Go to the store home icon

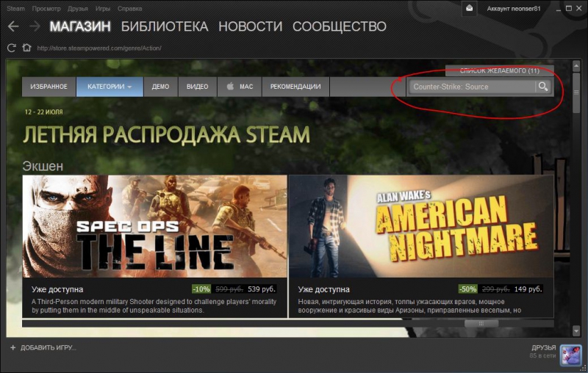[26, 48]
